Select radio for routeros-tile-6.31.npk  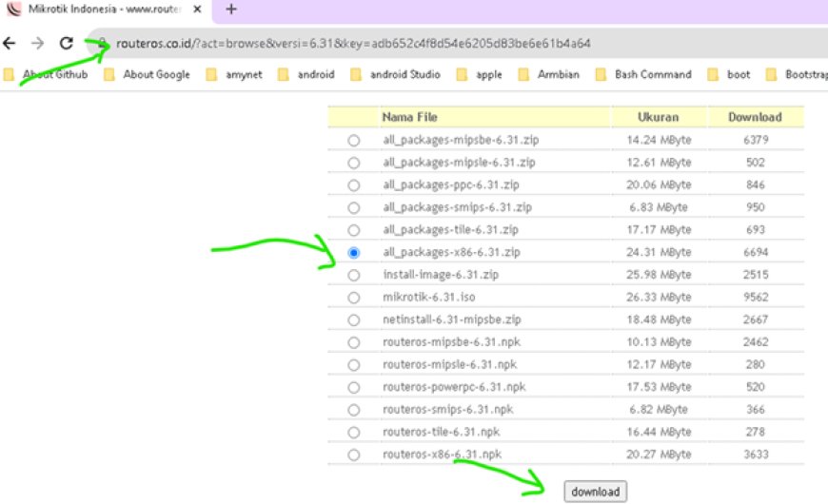pos(353,433)
